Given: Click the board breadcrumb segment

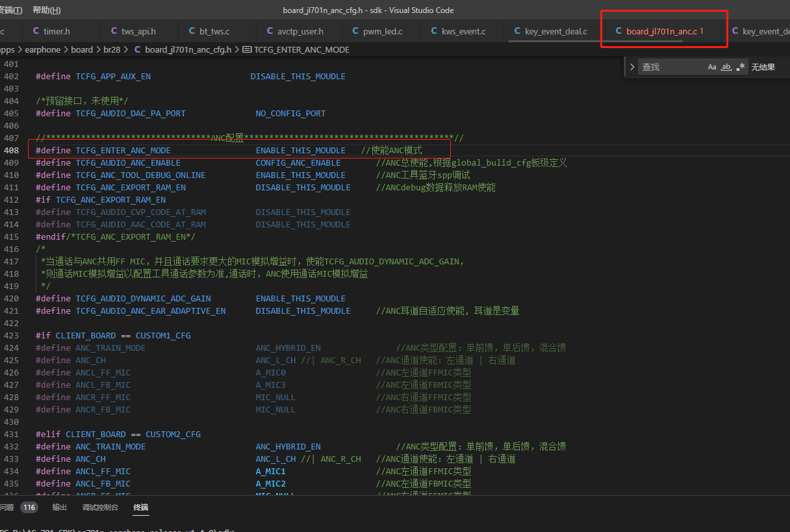Looking at the screenshot, I should [x=82, y=49].
